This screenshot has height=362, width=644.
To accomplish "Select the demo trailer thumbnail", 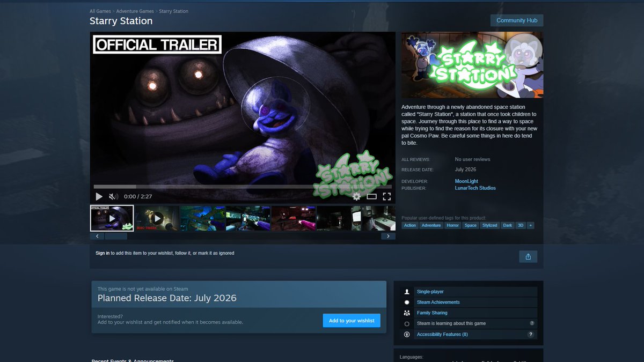I will tap(157, 218).
